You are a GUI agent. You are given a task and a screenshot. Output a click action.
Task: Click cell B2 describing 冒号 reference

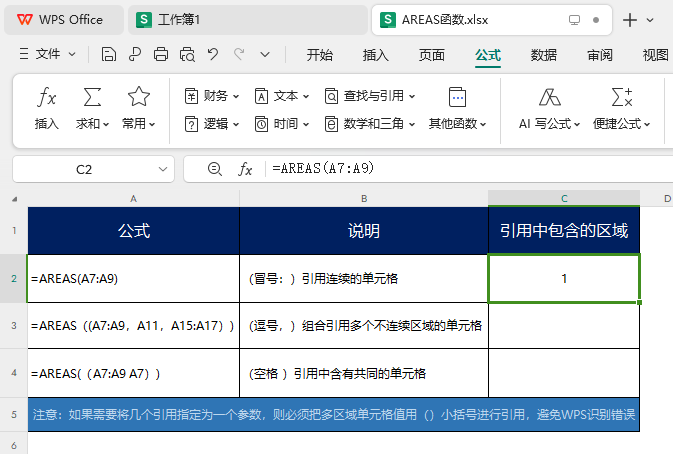(x=364, y=278)
